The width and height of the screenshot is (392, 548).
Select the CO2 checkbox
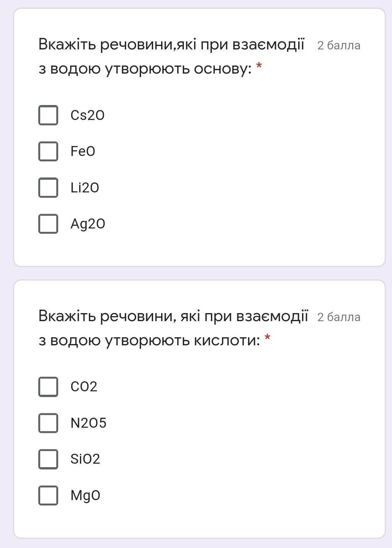48,386
